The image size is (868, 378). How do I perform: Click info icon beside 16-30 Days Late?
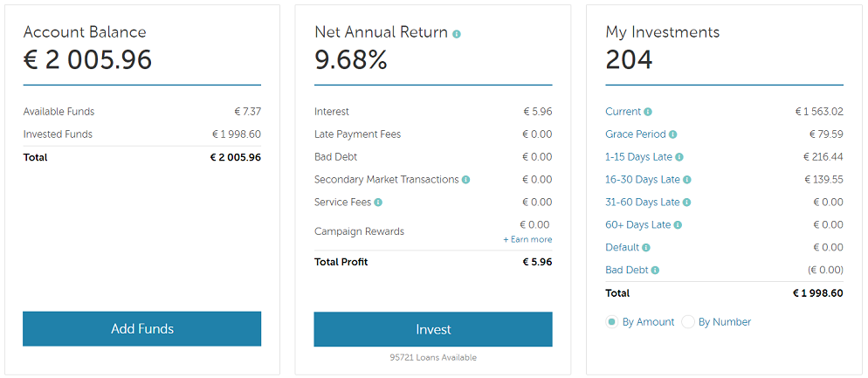coord(687,180)
